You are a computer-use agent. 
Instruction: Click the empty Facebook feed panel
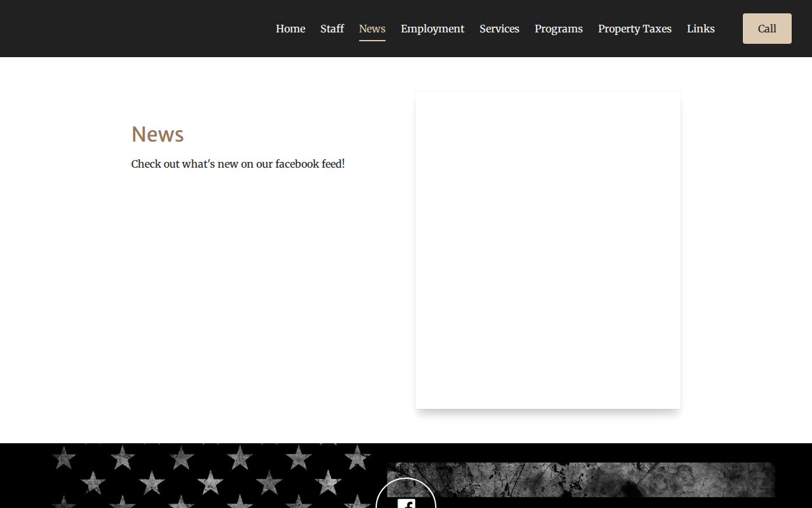click(x=548, y=250)
